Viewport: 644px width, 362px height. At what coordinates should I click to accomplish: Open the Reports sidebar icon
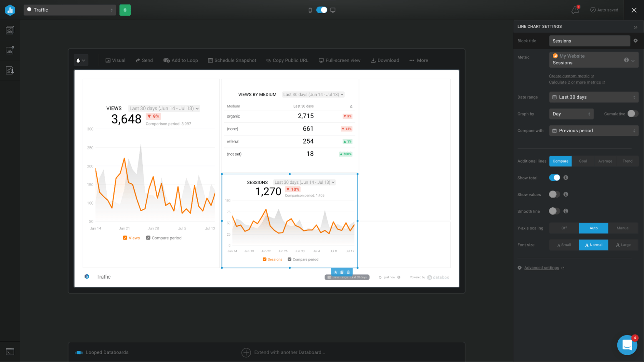click(10, 70)
